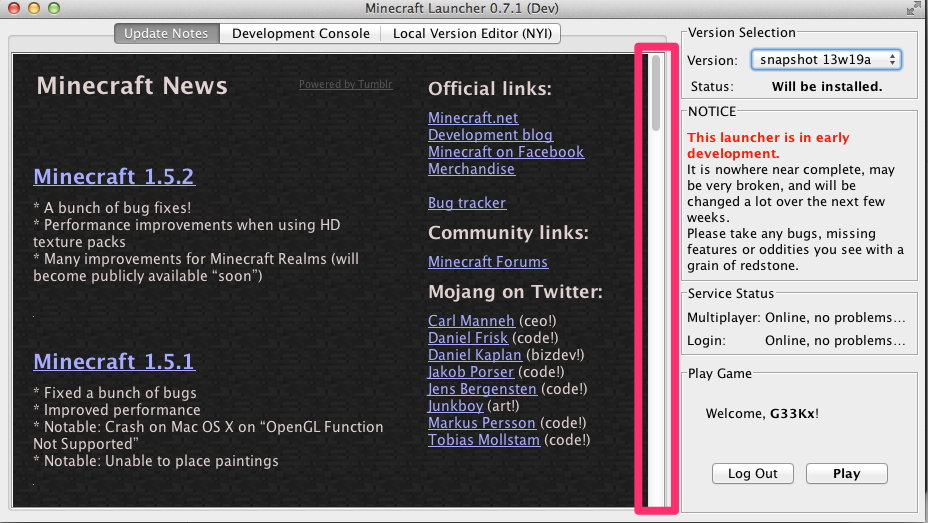Viewport: 928px width, 523px height.
Task: Open the Minecraft 1.5.2 news link
Action: (x=114, y=176)
